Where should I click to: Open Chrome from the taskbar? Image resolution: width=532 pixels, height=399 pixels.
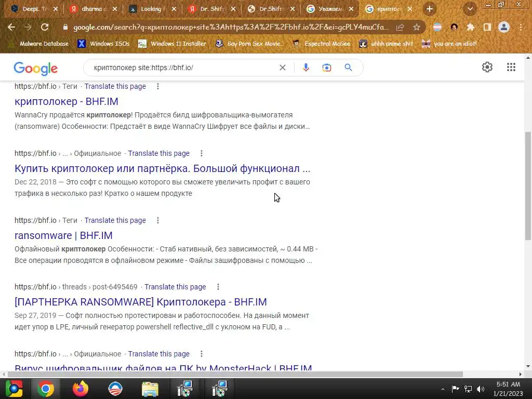pyautogui.click(x=46, y=389)
